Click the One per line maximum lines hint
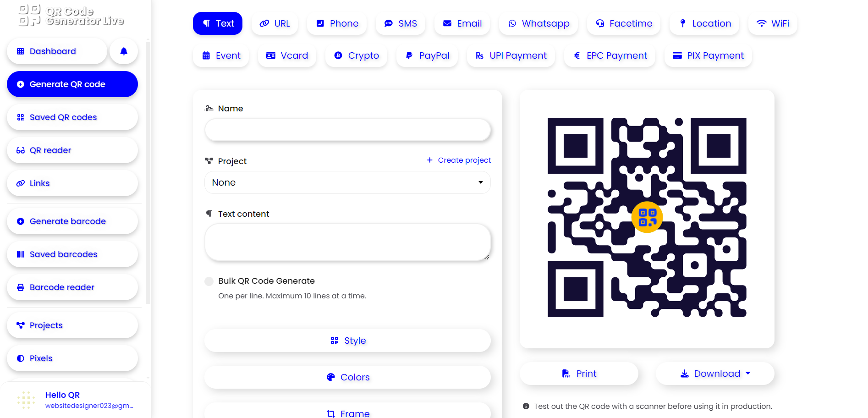868x418 pixels. click(292, 296)
